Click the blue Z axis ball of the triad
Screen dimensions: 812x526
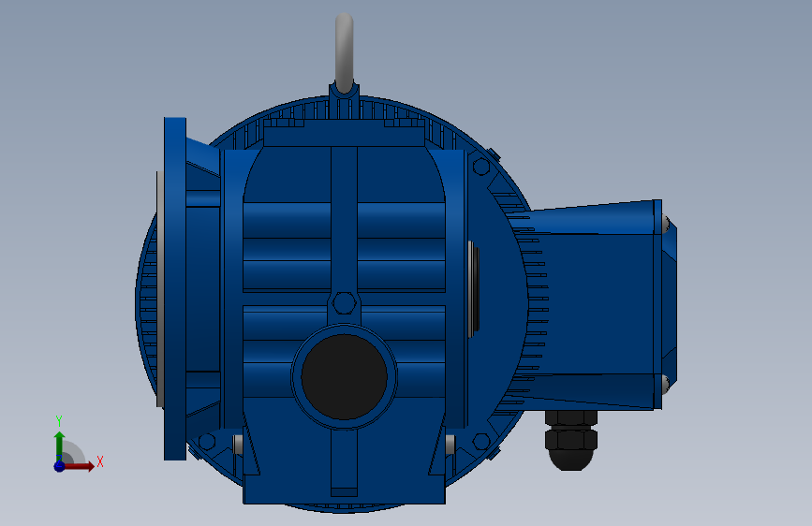click(x=60, y=466)
